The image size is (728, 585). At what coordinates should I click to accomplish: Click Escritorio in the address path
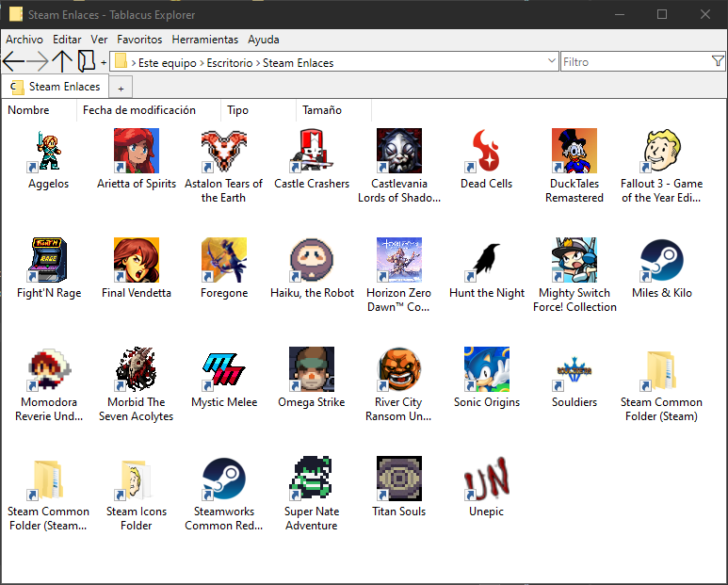click(x=230, y=63)
